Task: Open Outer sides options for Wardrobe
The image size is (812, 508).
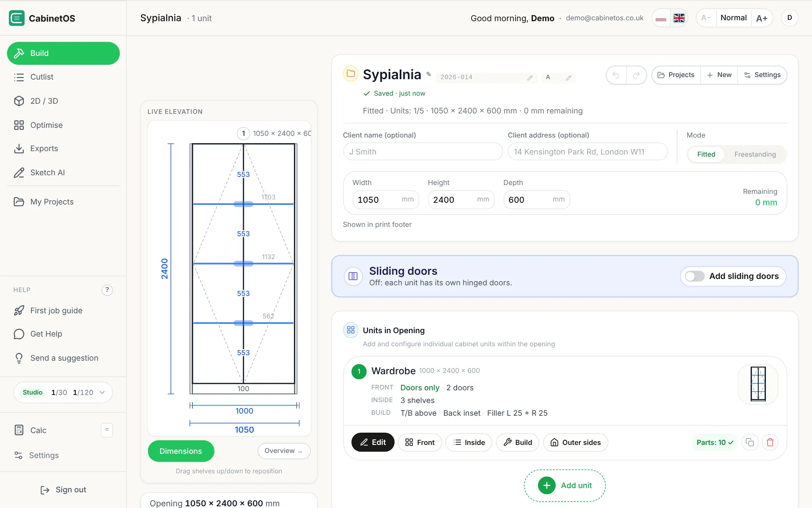Action: coord(575,442)
